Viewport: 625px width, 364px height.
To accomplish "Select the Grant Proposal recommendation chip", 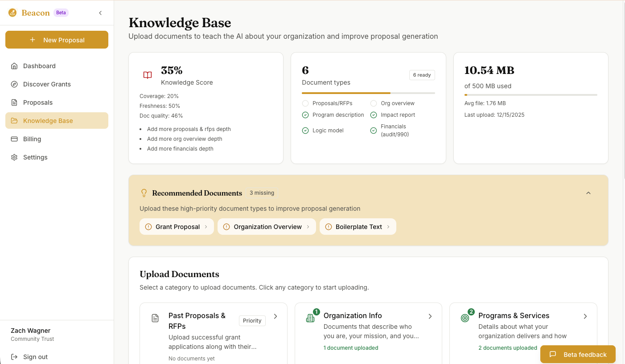I will [x=177, y=227].
